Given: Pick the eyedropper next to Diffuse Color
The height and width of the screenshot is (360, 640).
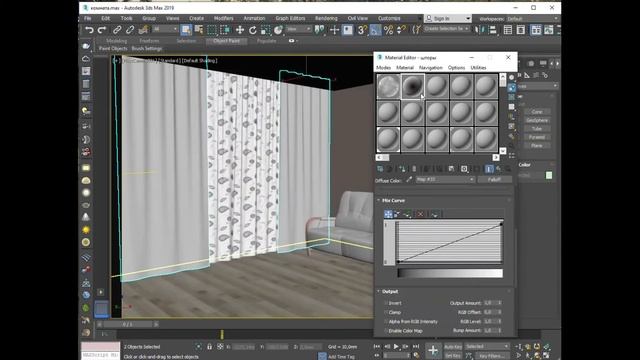Looking at the screenshot, I should coord(409,180).
